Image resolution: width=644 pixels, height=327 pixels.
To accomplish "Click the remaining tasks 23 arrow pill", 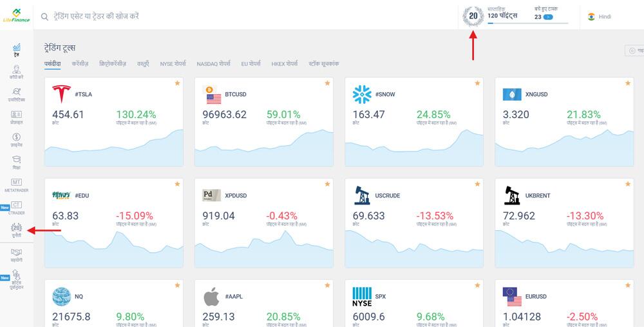I will (x=548, y=17).
